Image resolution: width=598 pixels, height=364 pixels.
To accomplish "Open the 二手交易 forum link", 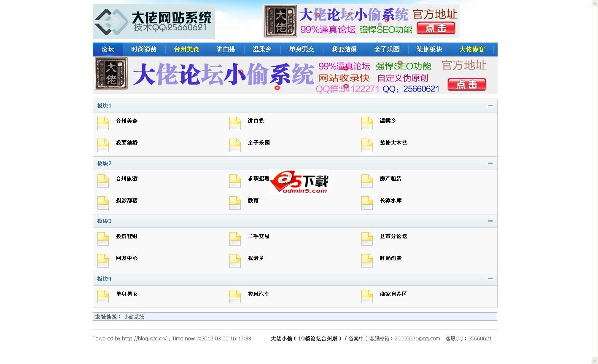I will pyautogui.click(x=259, y=236).
